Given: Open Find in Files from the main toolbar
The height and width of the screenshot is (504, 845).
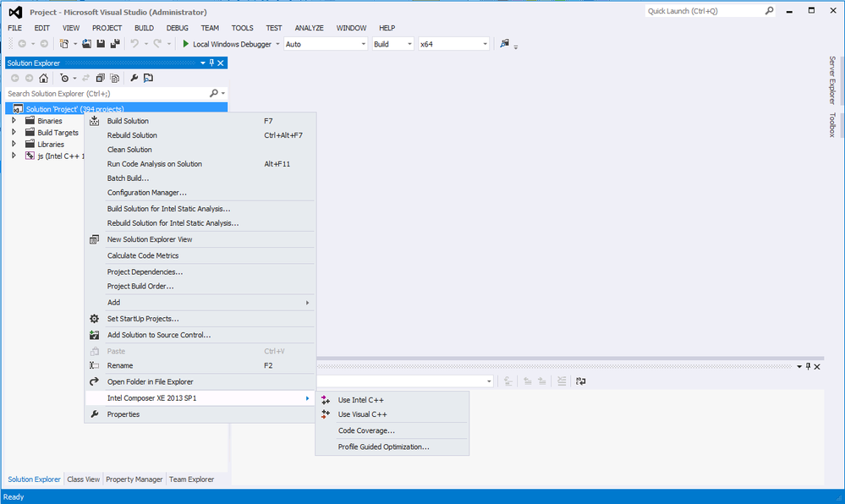Looking at the screenshot, I should coord(504,44).
